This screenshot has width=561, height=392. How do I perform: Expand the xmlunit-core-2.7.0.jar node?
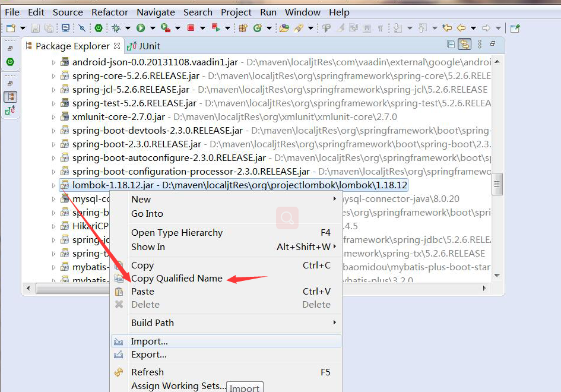tap(53, 117)
